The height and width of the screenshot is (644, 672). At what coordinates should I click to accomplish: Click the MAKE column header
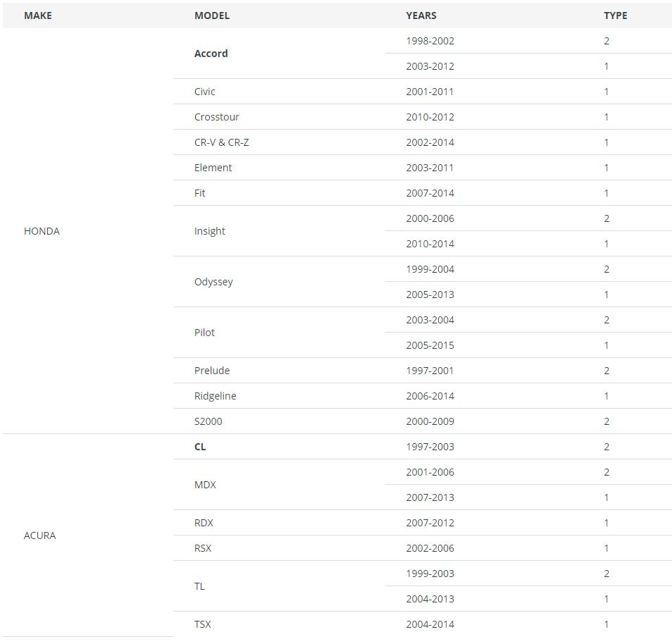(38, 16)
